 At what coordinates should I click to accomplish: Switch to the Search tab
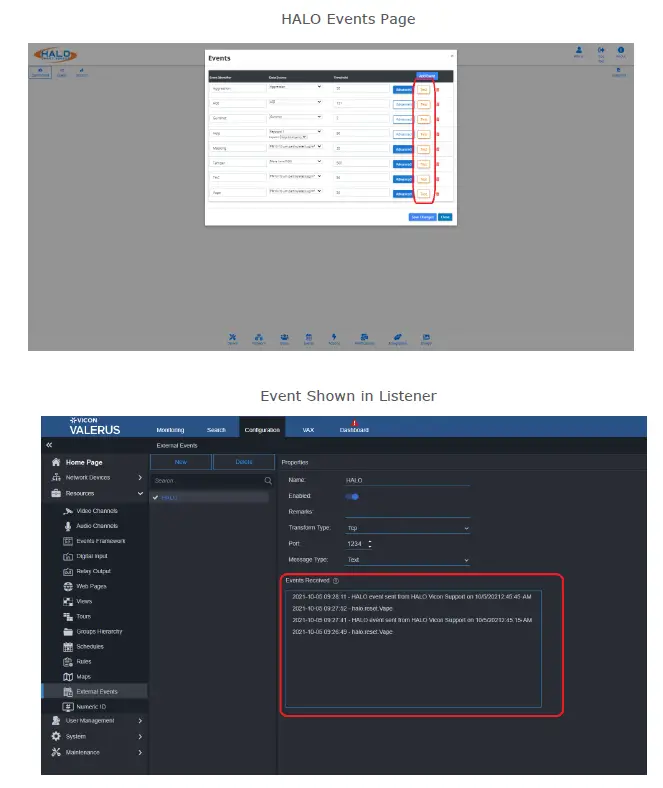[216, 430]
